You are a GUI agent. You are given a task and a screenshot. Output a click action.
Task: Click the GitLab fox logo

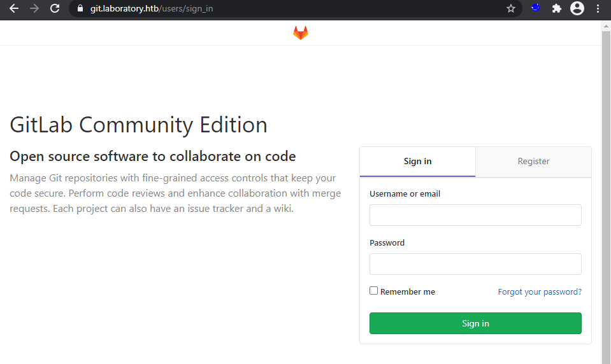pos(300,33)
